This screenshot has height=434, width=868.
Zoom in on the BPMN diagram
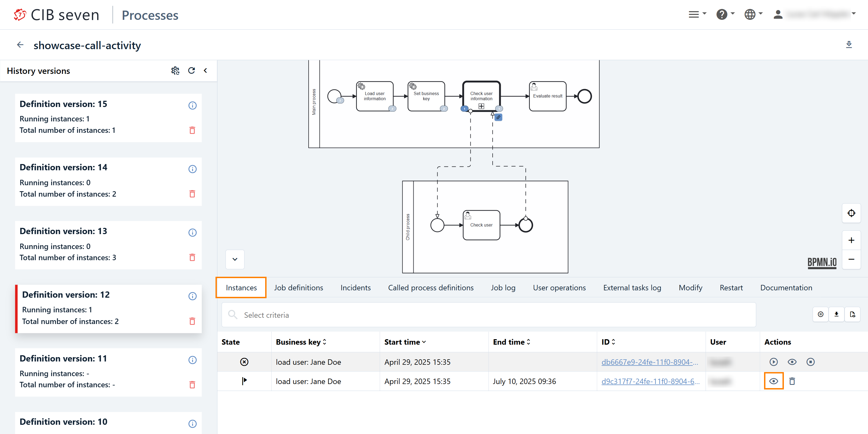(851, 240)
